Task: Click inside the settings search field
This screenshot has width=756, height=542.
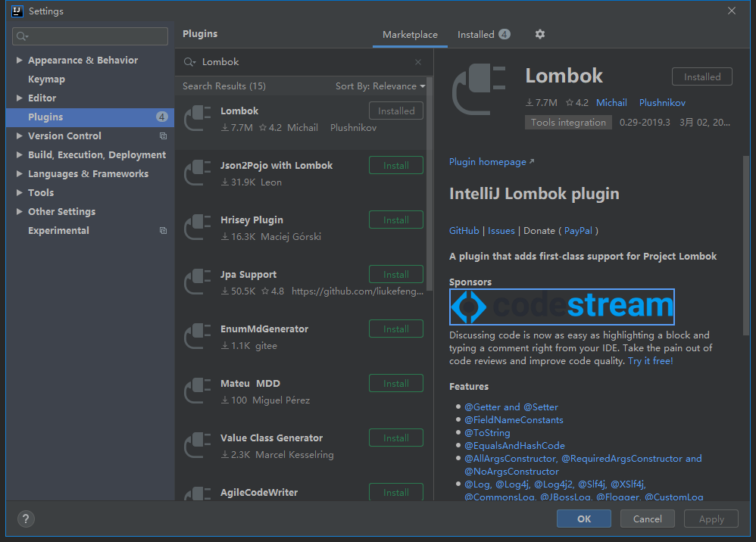Action: point(89,36)
